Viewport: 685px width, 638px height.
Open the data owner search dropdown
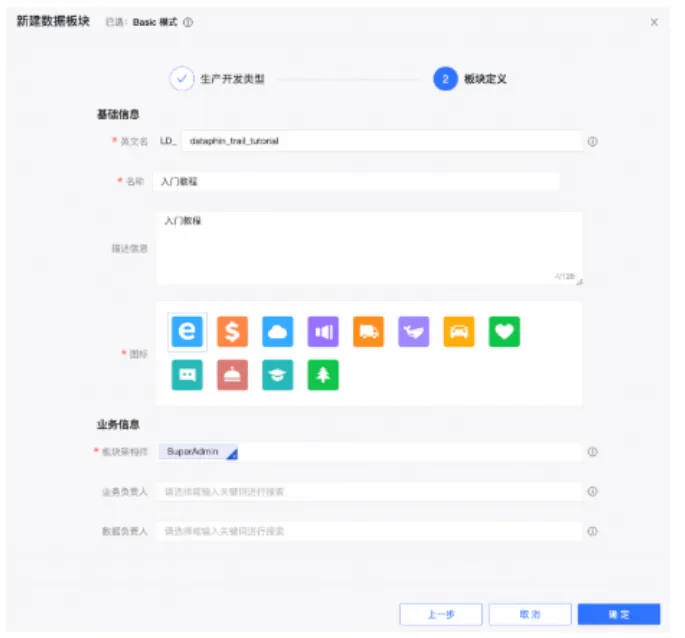(370, 531)
